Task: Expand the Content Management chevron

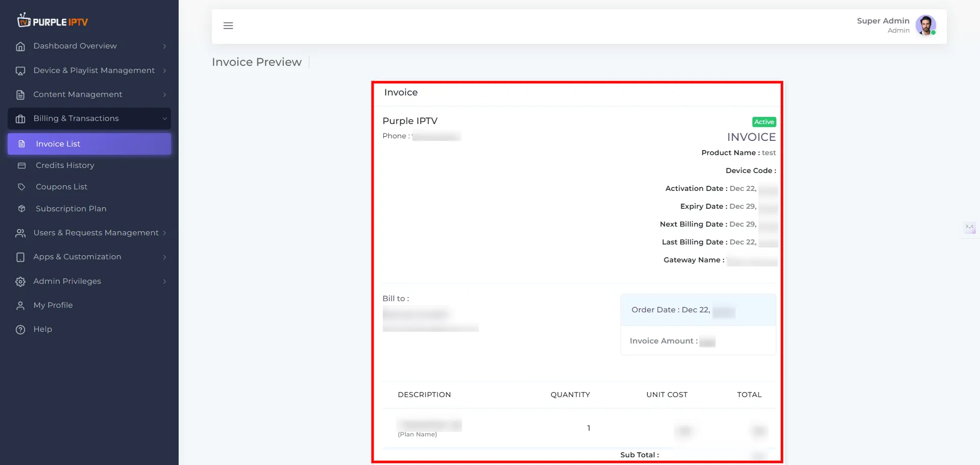Action: [164, 94]
